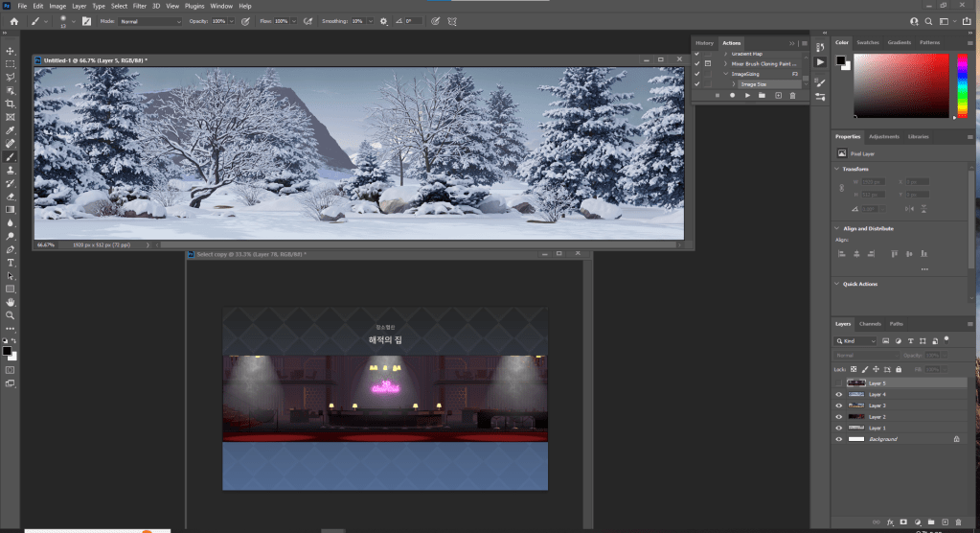The image size is (980, 533).
Task: Show Layer 5 by clicking its visibility box
Action: (x=839, y=382)
